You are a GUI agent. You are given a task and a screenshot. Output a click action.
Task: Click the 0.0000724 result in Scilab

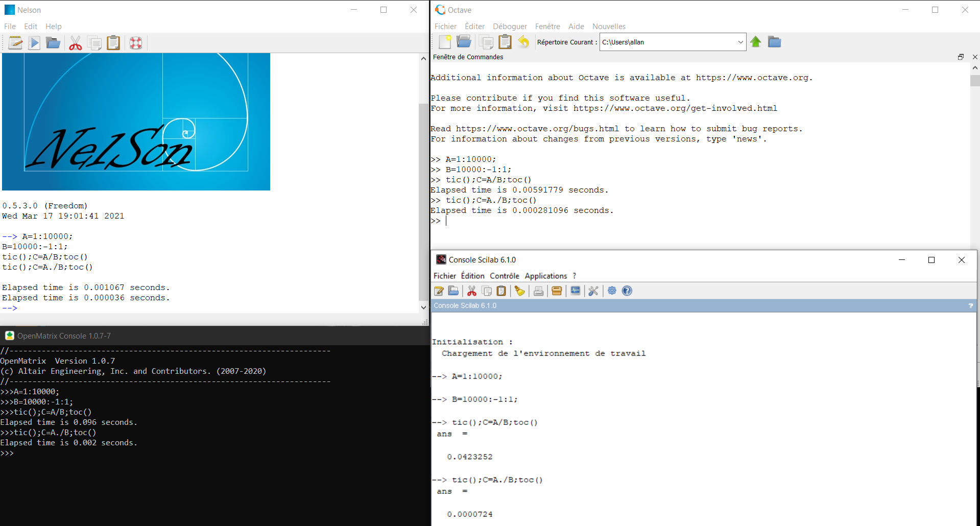(x=470, y=514)
